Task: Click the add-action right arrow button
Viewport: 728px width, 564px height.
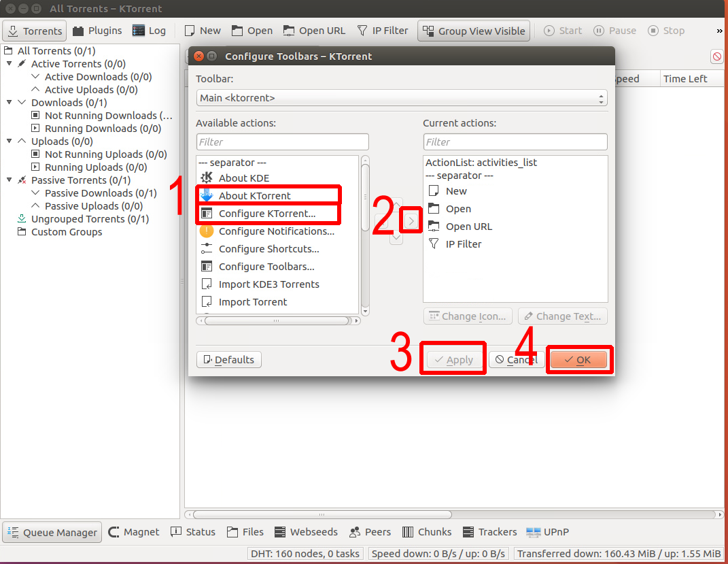Action: [x=411, y=220]
